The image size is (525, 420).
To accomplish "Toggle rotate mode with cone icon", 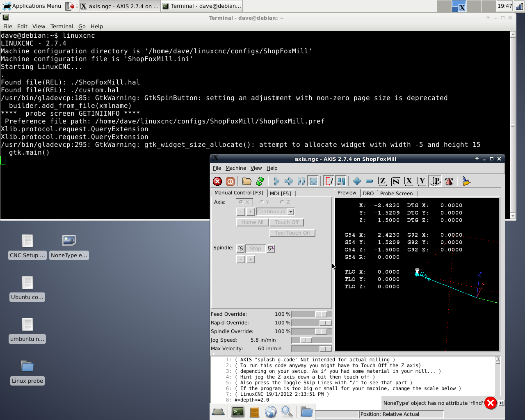I will tap(449, 181).
